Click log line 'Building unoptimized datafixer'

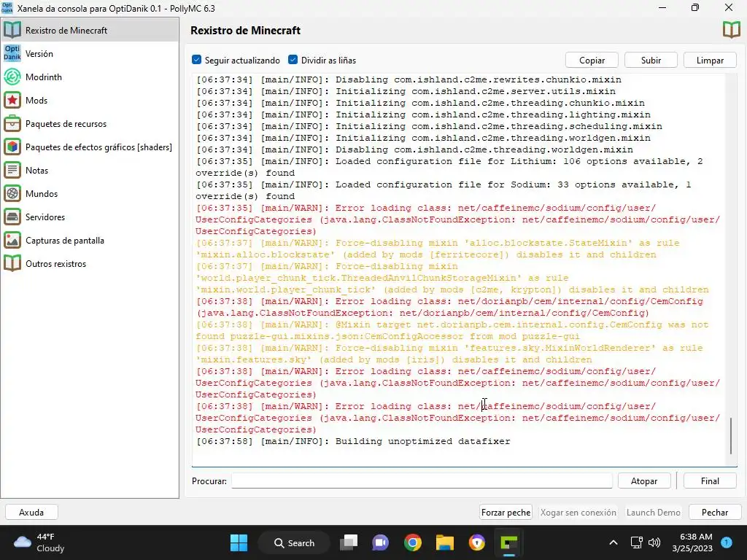353,441
